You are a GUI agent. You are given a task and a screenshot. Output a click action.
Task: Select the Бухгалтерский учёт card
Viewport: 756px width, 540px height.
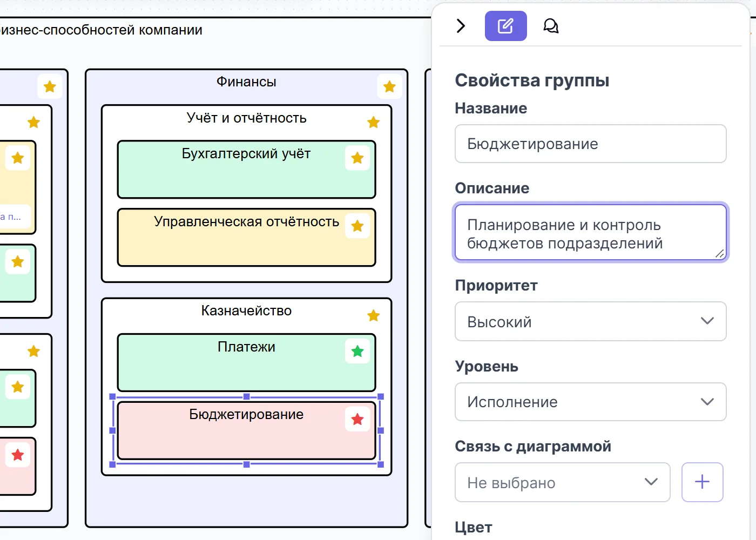click(246, 170)
